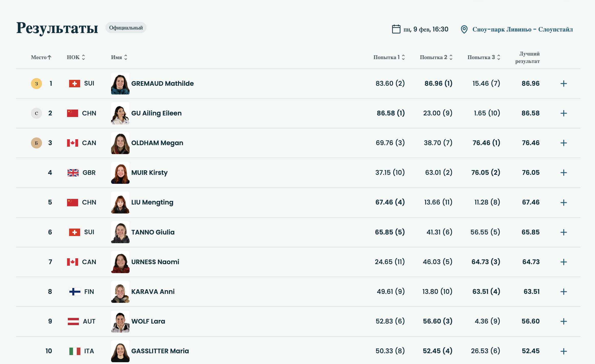Open GU Ailing Eileen athlete profile

point(156,113)
